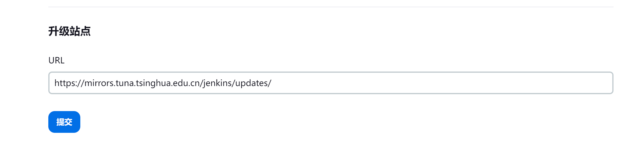Click the 提交 submit button

pyautogui.click(x=64, y=122)
